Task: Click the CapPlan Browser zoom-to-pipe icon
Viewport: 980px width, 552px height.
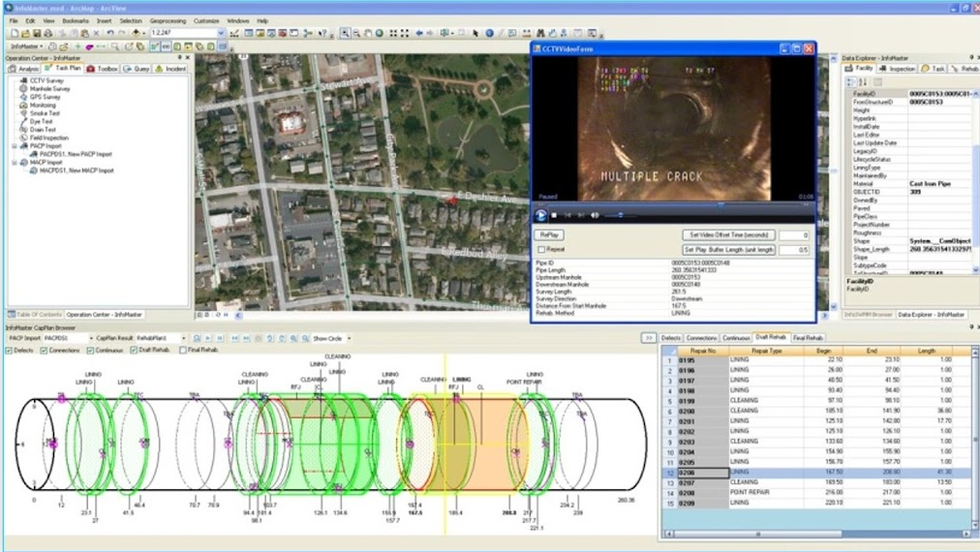Action: 197,338
